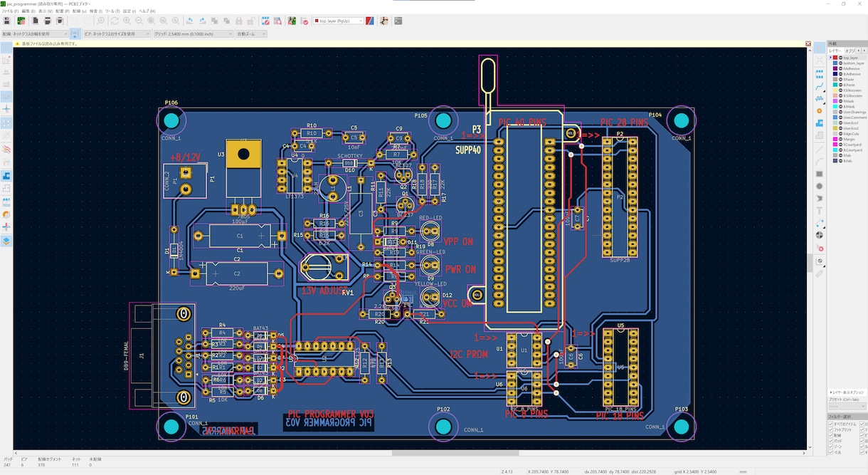868x475 pixels.
Task: Open the Board Setup icon
Action: point(22,21)
